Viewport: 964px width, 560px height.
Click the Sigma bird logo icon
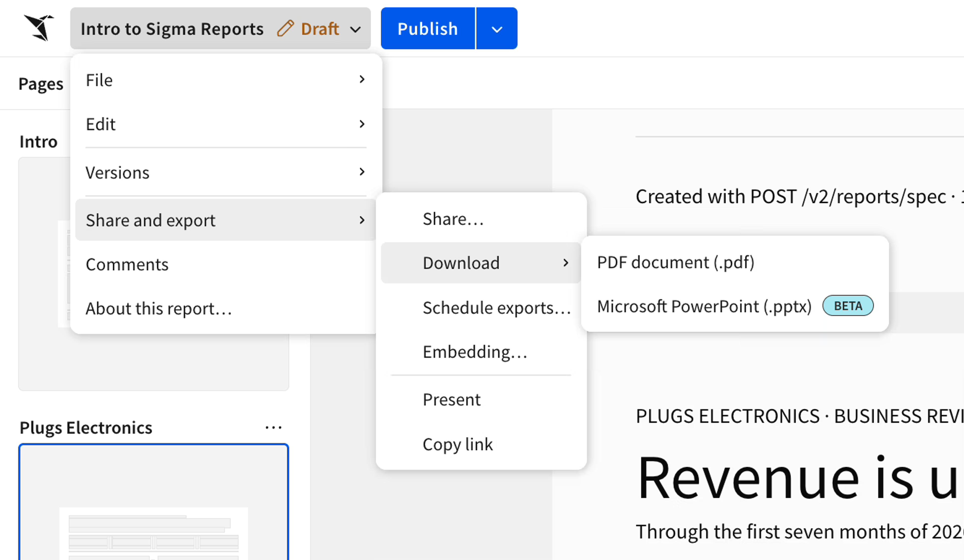pyautogui.click(x=39, y=28)
